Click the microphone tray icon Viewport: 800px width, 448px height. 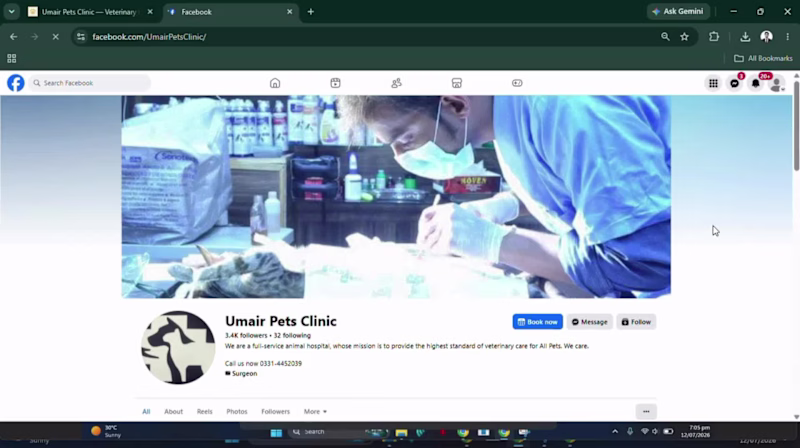[x=630, y=432]
